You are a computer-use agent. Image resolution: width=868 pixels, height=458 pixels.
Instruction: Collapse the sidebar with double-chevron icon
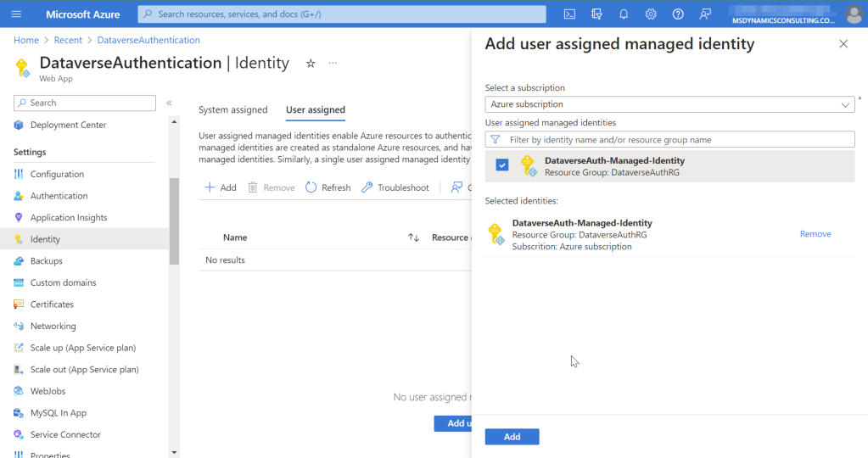169,103
